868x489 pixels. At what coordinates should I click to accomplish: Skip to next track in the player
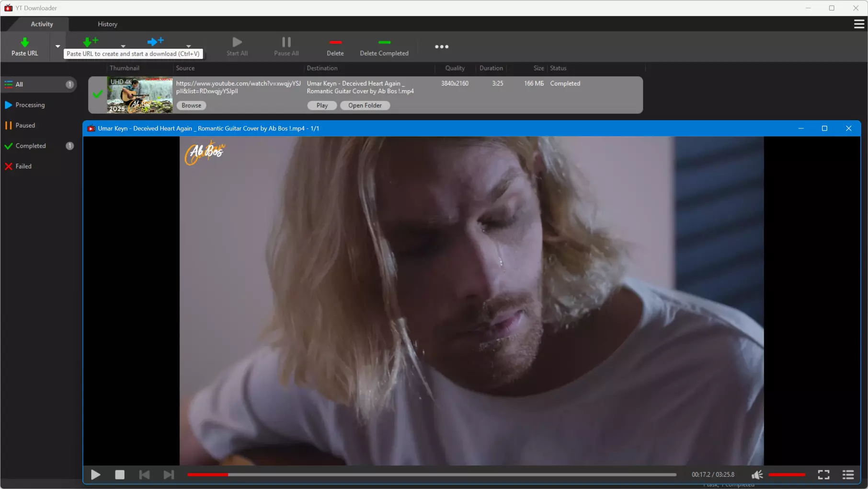click(x=169, y=475)
